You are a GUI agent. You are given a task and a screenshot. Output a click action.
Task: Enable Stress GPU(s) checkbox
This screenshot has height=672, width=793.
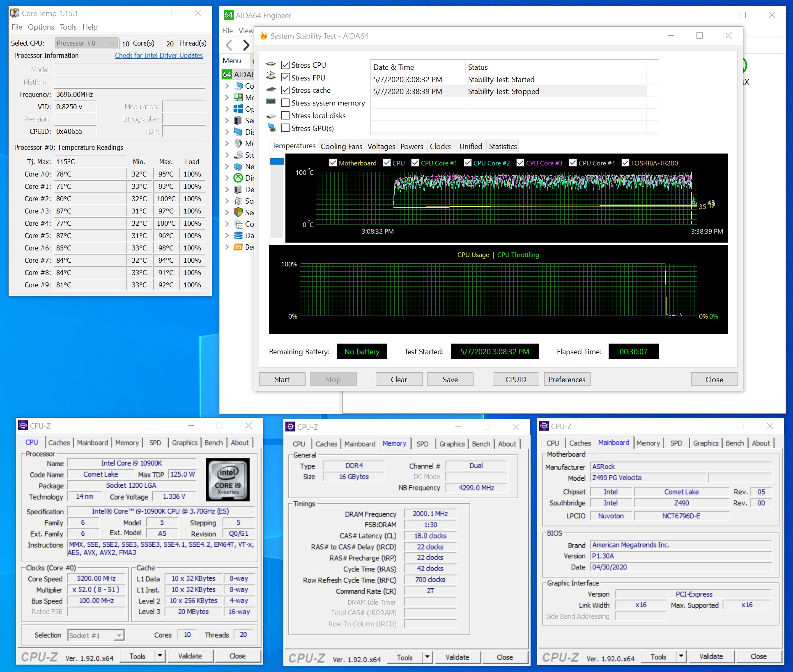pyautogui.click(x=285, y=128)
